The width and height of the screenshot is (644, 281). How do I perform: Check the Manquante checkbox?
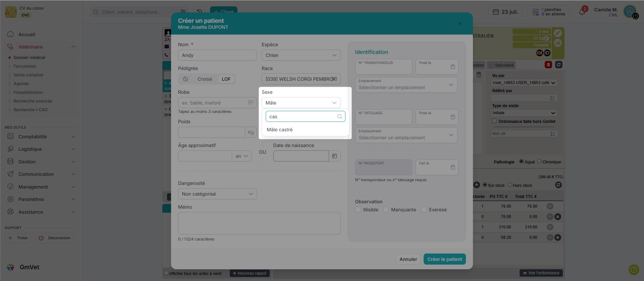pos(386,210)
